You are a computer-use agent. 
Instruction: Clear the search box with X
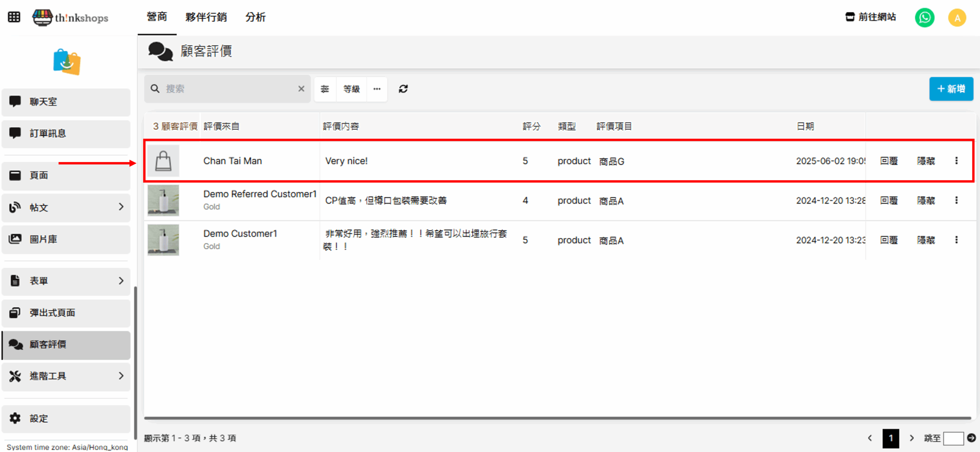click(301, 89)
